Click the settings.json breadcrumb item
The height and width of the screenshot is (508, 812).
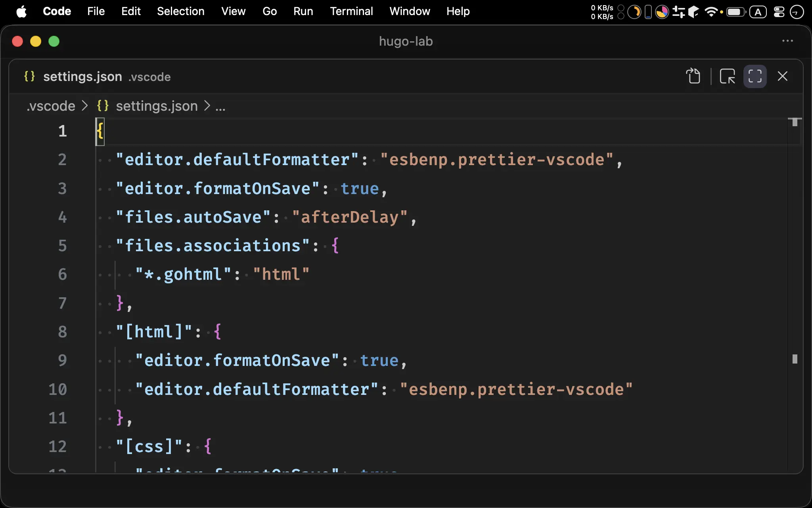click(x=157, y=106)
